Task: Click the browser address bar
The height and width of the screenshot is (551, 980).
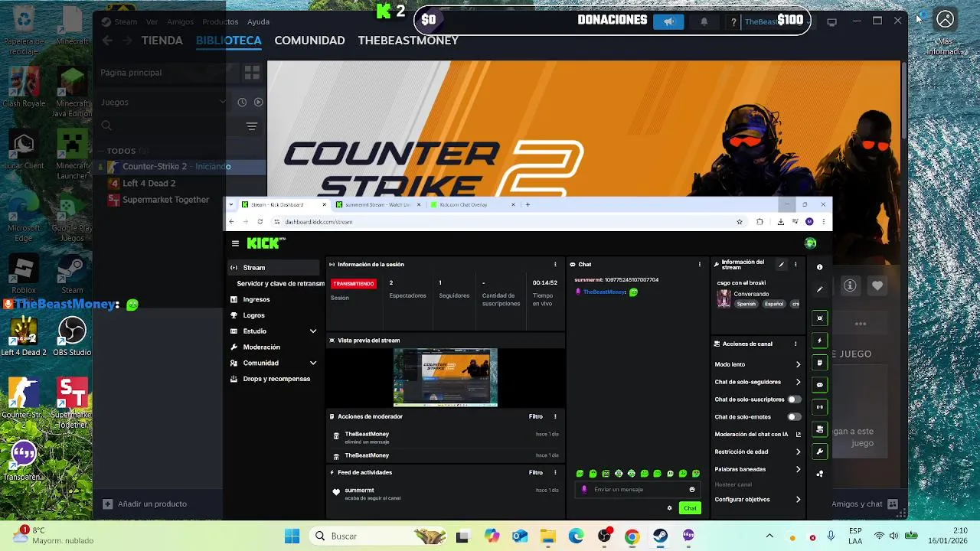Action: pos(505,222)
